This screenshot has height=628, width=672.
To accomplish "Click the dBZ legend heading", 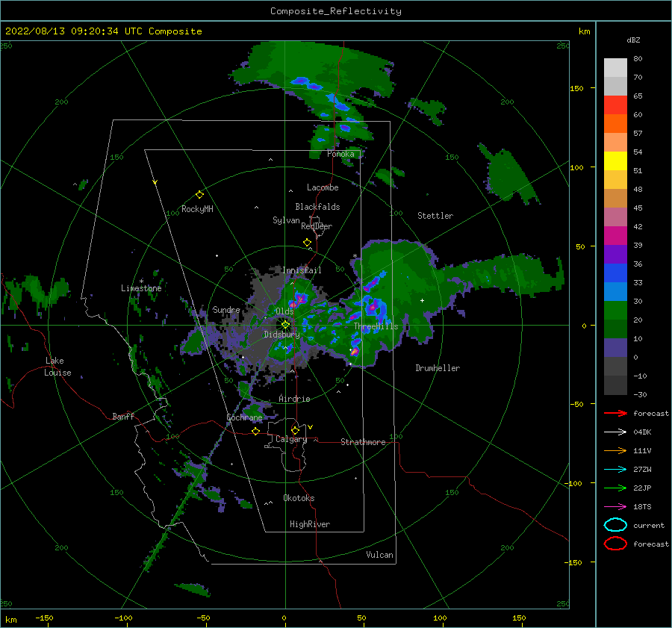I will (633, 40).
